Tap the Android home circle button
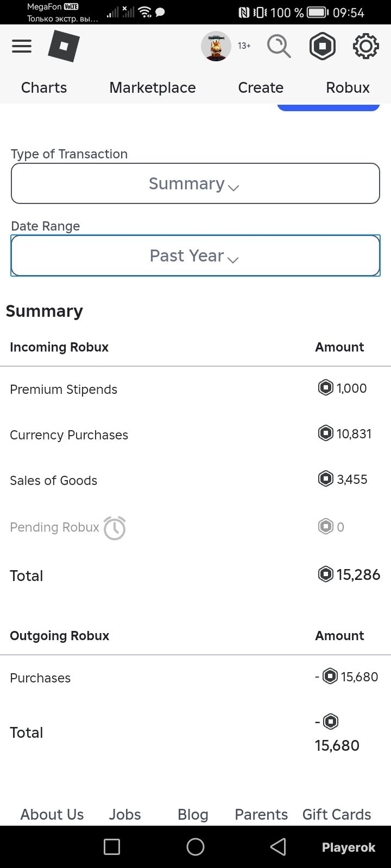The height and width of the screenshot is (868, 391). 195,847
